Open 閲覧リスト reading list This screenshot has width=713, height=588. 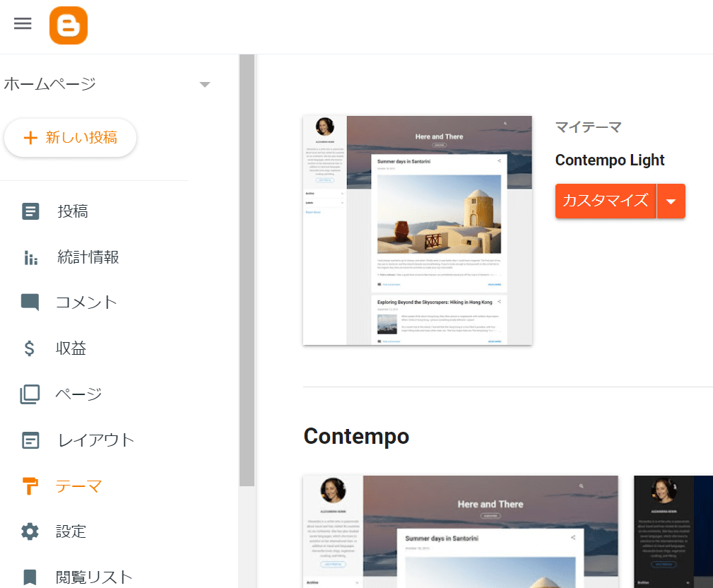[x=94, y=577]
